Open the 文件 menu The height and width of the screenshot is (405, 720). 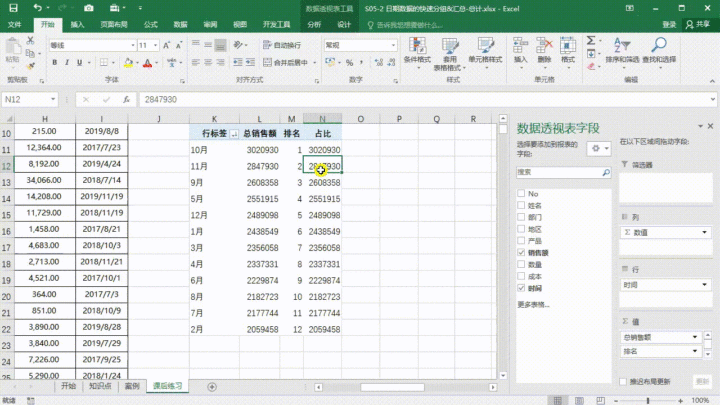15,24
